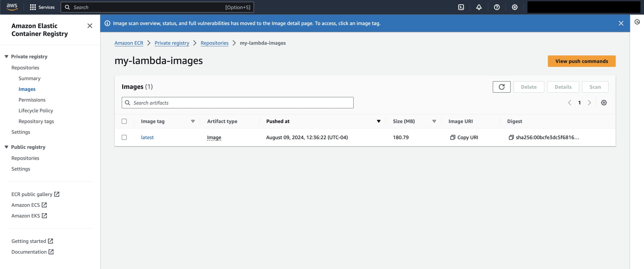This screenshot has width=644, height=269.
Task: Go to the previous page of images
Action: [569, 103]
